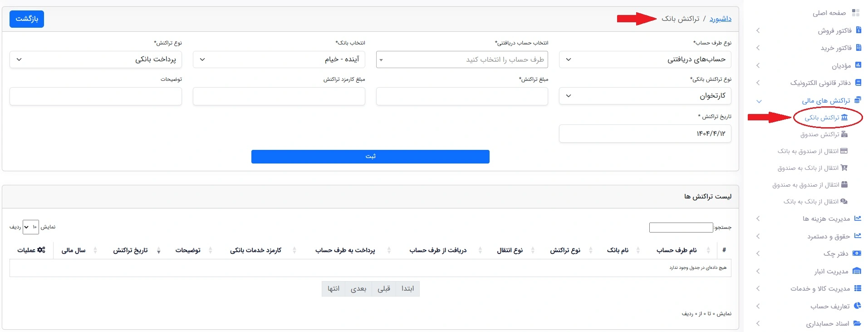The height and width of the screenshot is (332, 868).
Task: Open the دفتر چک menu item
Action: 809,253
